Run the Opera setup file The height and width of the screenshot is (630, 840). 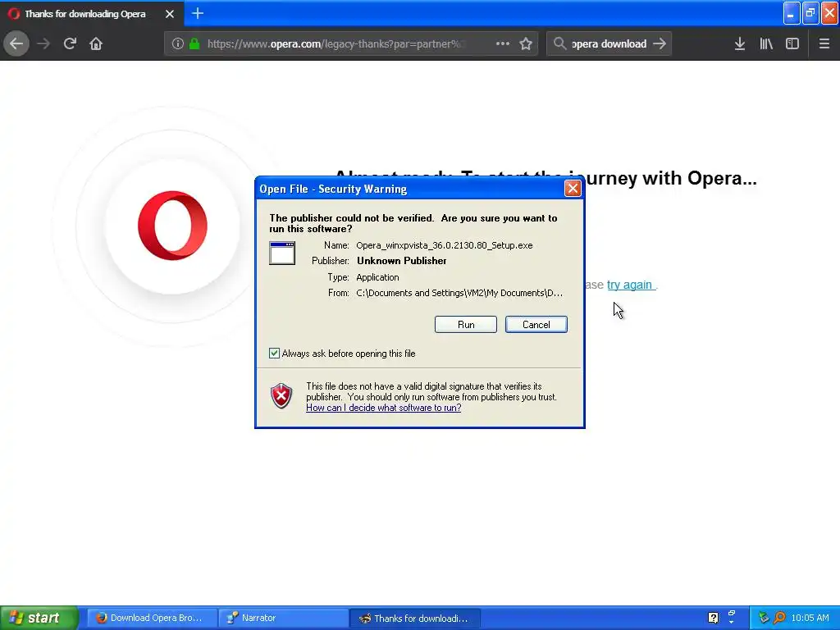click(466, 325)
